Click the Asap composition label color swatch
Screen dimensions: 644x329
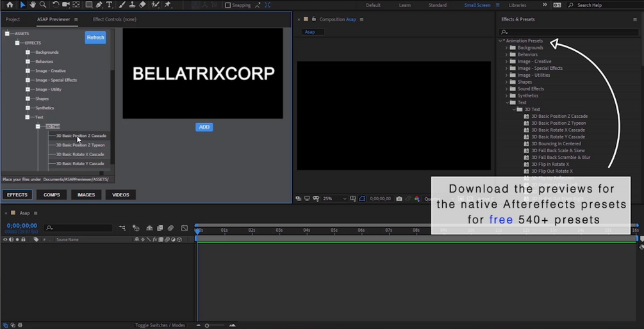(305, 19)
